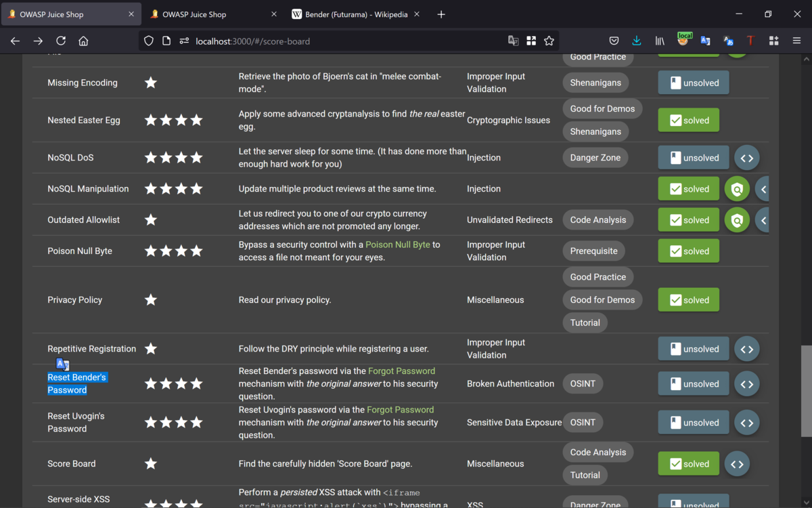Bookmark this page with the star icon
Screen dimensions: 812x508
(549, 41)
